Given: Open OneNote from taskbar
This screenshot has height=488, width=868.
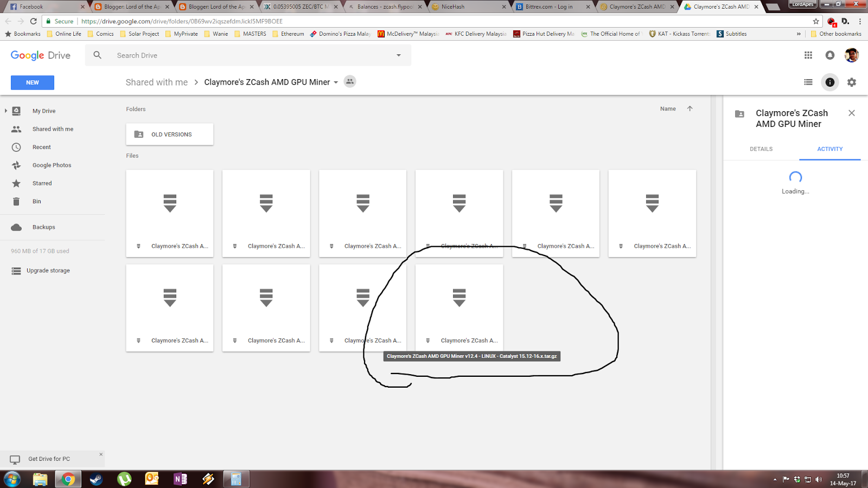Looking at the screenshot, I should tap(180, 479).
